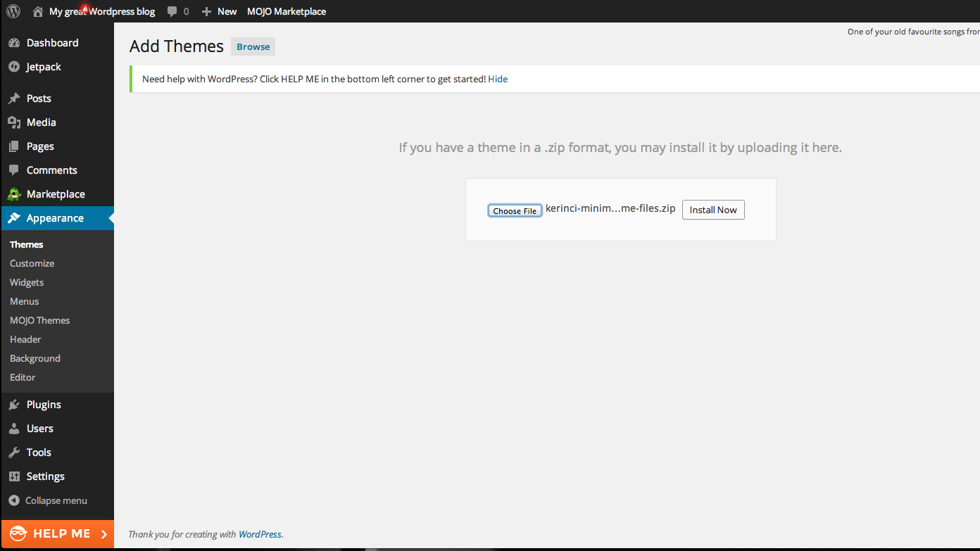980x551 pixels.
Task: Open MOJO Marketplace from admin bar
Action: click(x=287, y=11)
